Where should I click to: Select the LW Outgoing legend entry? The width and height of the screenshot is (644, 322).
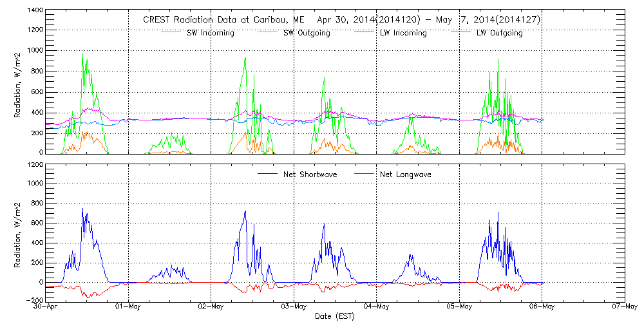[x=499, y=33]
